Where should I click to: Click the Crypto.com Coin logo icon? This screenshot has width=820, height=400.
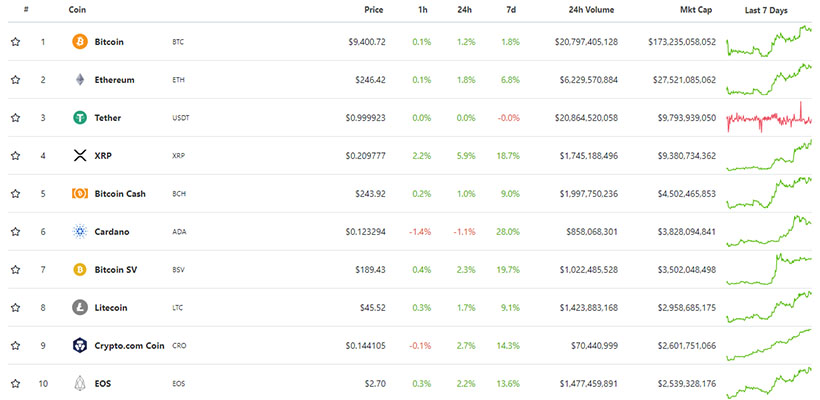pos(79,346)
